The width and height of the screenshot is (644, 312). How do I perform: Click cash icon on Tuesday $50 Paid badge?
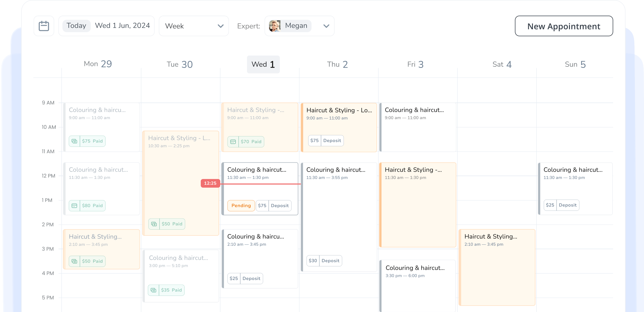154,224
